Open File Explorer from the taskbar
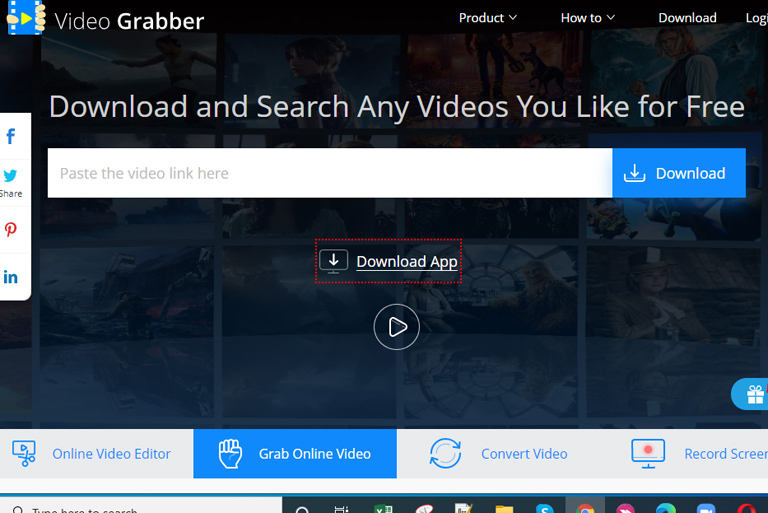The width and height of the screenshot is (768, 513). point(504,509)
